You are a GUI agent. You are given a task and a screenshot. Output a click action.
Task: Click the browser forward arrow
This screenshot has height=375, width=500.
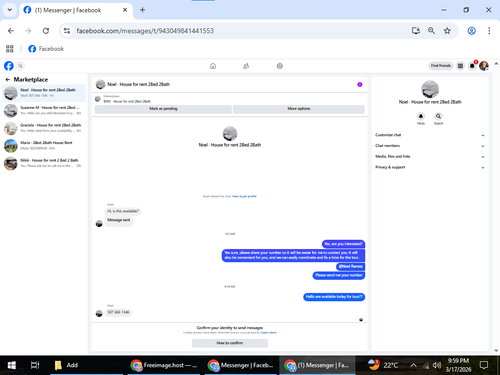point(28,31)
